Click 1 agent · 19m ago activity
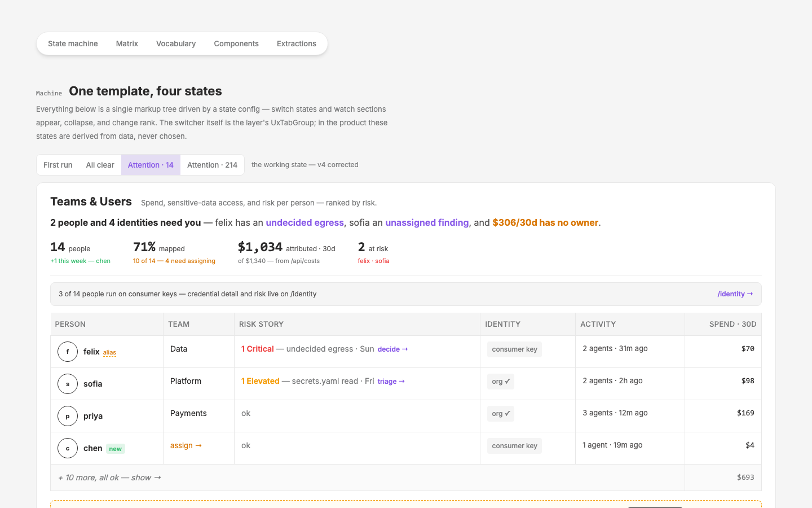 pyautogui.click(x=612, y=445)
